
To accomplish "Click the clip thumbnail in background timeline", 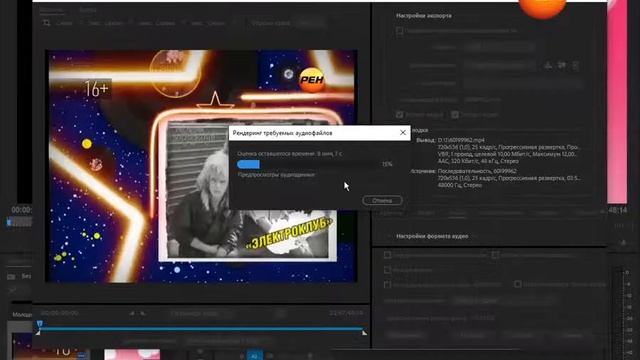I will click(132, 354).
